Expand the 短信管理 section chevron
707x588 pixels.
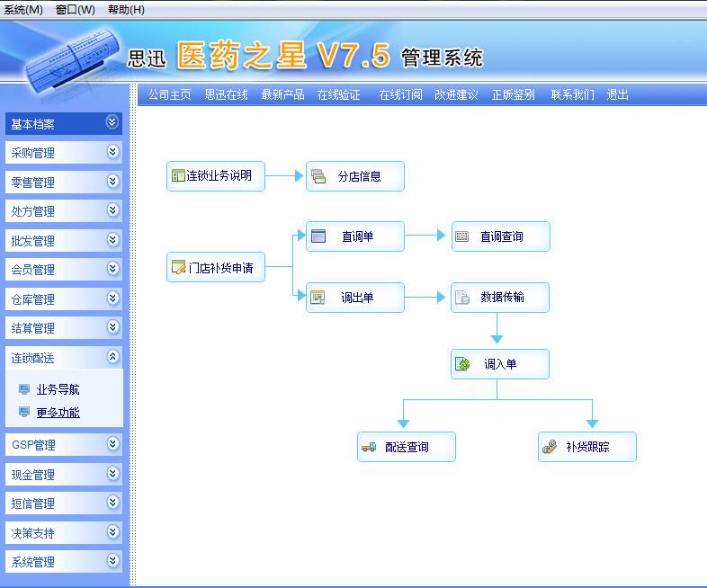point(112,502)
